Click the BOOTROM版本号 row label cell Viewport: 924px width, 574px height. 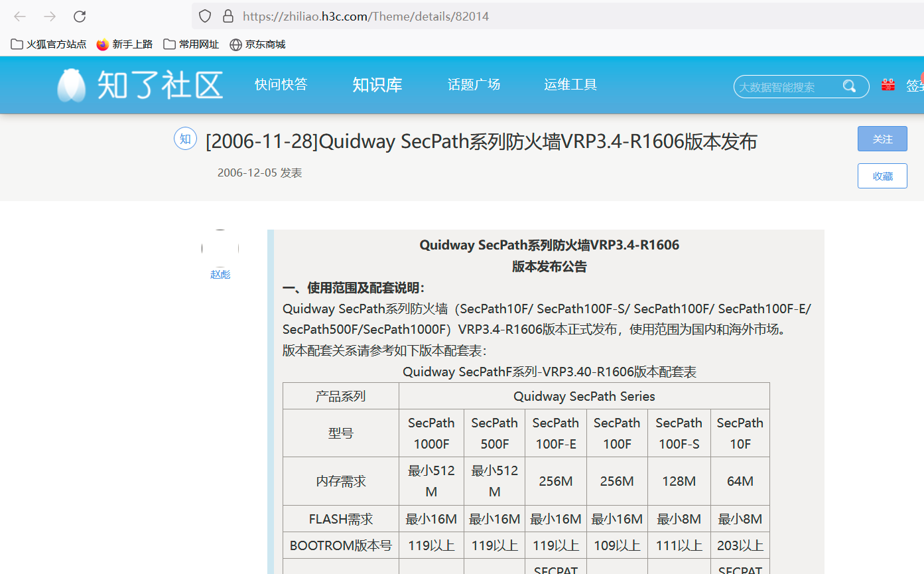point(341,545)
